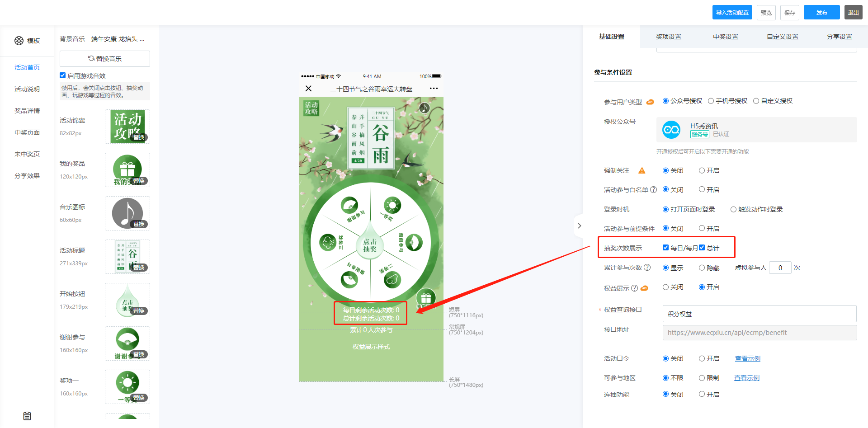Select the 手机号授权 radio option
This screenshot has height=428, width=868.
[711, 101]
